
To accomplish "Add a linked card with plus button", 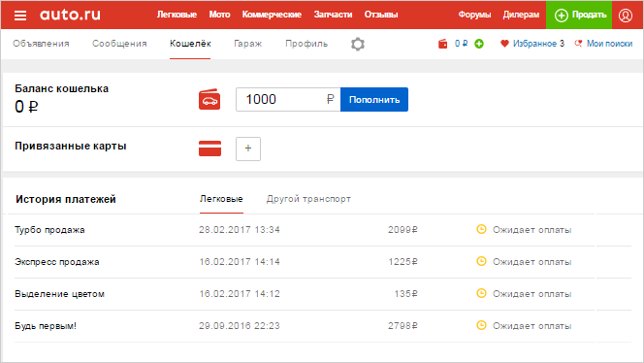I will pyautogui.click(x=248, y=148).
